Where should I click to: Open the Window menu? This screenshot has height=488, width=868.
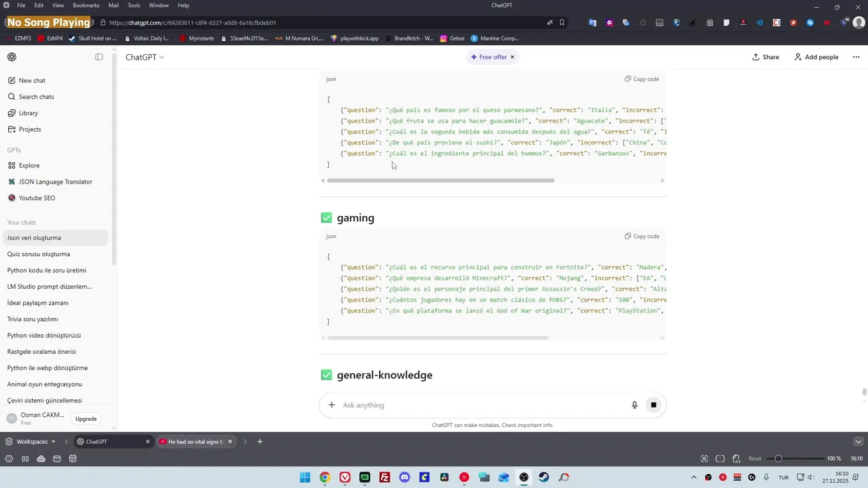159,5
